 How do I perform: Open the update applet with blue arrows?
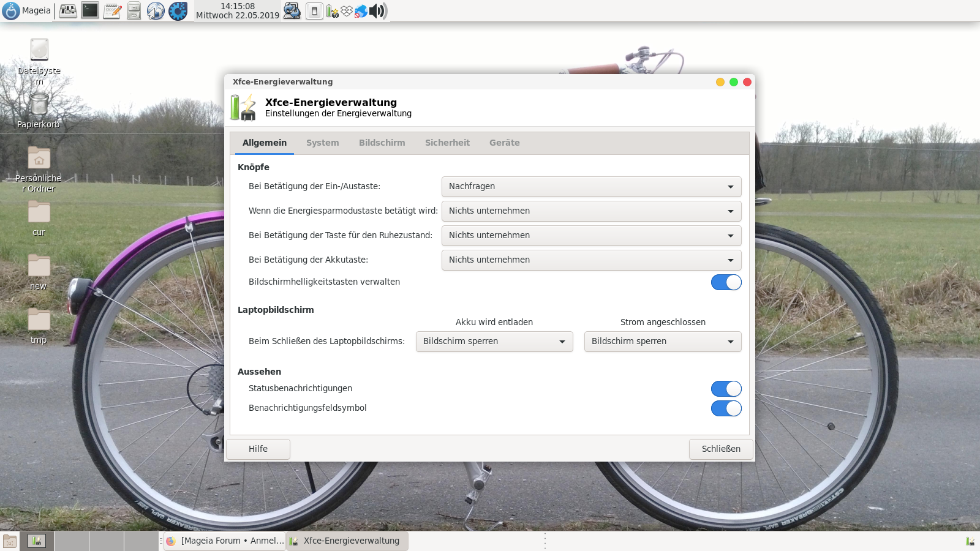coord(292,10)
